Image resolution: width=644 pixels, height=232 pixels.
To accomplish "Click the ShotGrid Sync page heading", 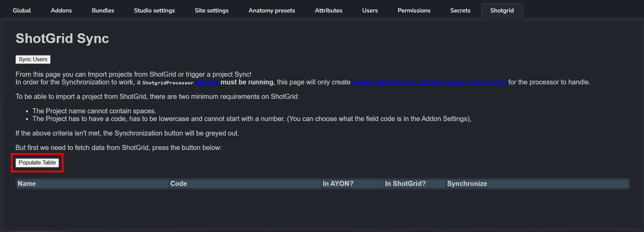I will pos(62,39).
